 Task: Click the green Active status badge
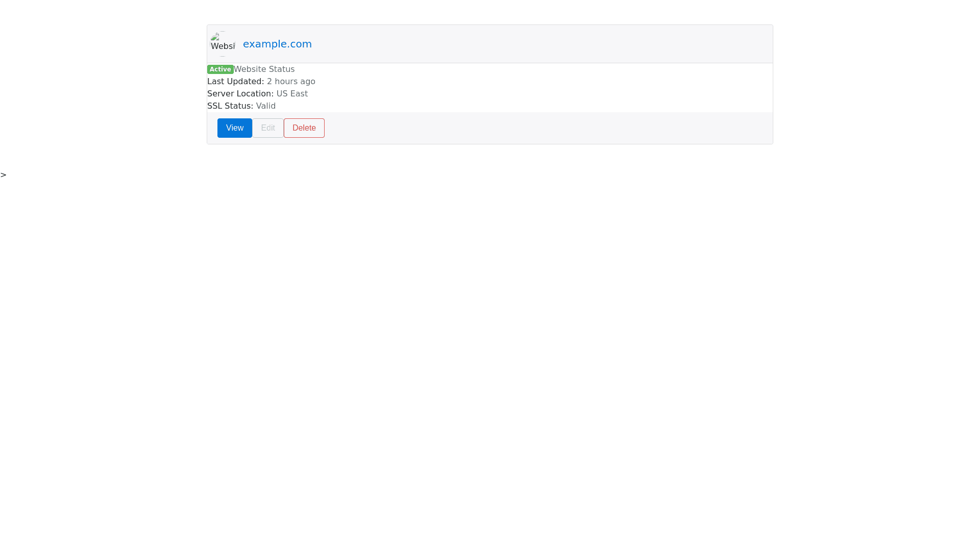tap(220, 69)
